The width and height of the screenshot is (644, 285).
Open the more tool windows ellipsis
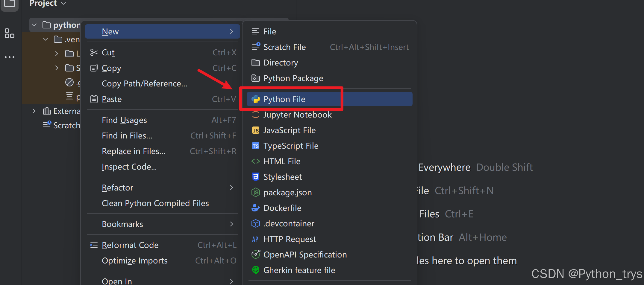9,57
